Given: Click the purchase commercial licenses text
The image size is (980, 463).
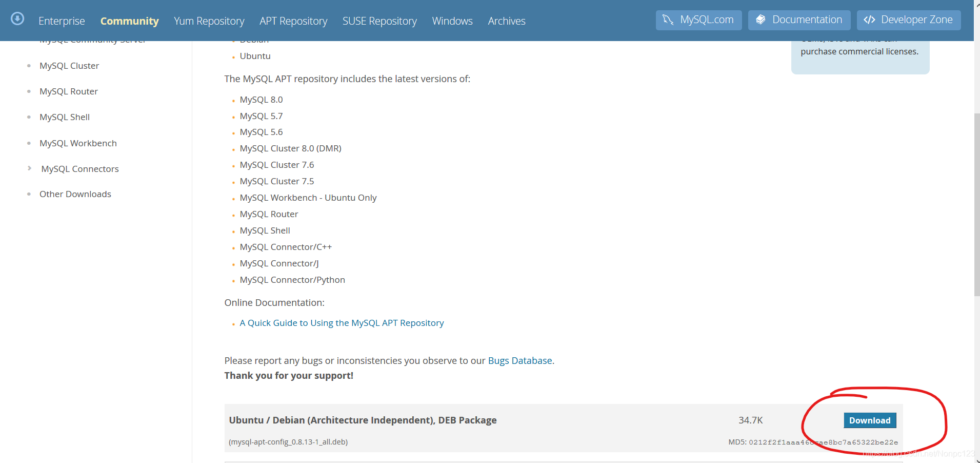Looking at the screenshot, I should coord(859,51).
